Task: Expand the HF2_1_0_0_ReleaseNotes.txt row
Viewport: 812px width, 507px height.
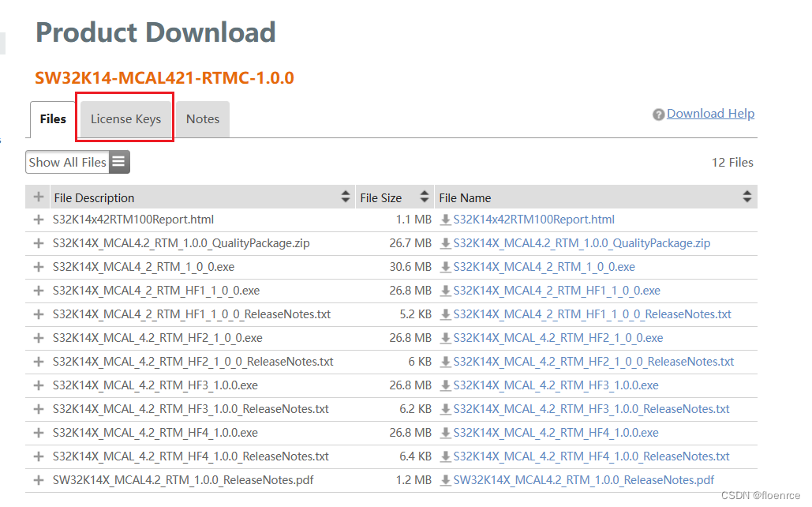Action: [x=39, y=362]
